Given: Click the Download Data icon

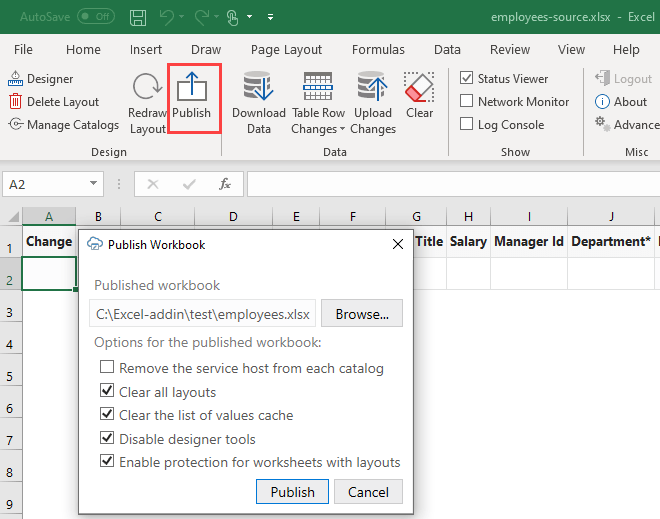Looking at the screenshot, I should pos(258,86).
